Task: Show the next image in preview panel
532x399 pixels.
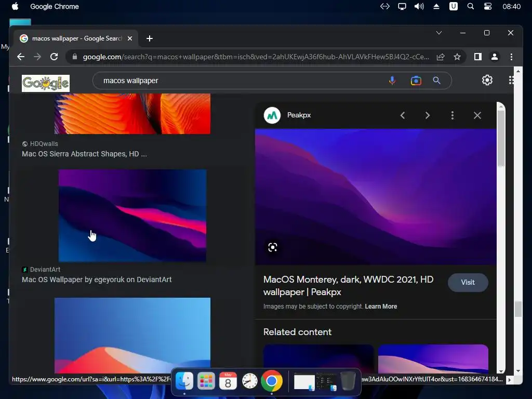Action: coord(428,115)
